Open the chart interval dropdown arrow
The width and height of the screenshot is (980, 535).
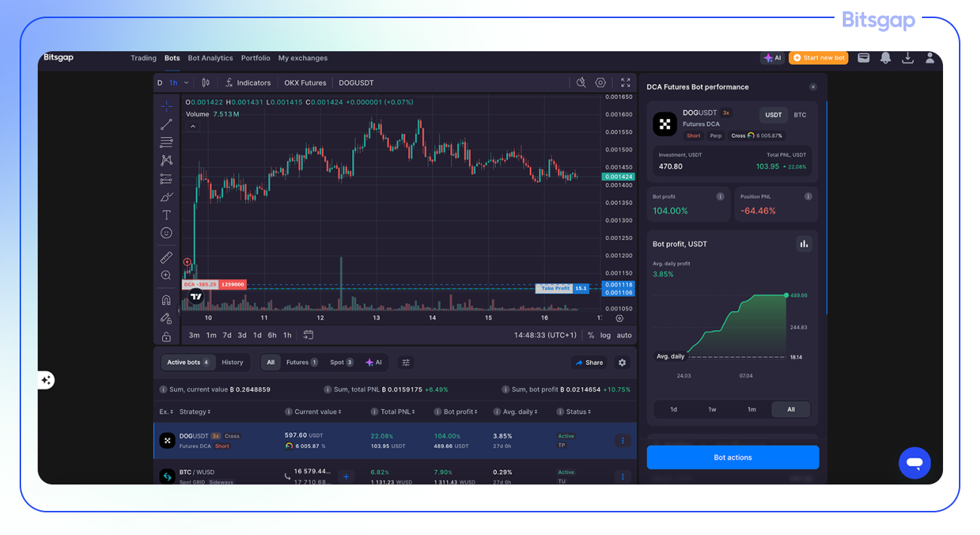[x=185, y=83]
